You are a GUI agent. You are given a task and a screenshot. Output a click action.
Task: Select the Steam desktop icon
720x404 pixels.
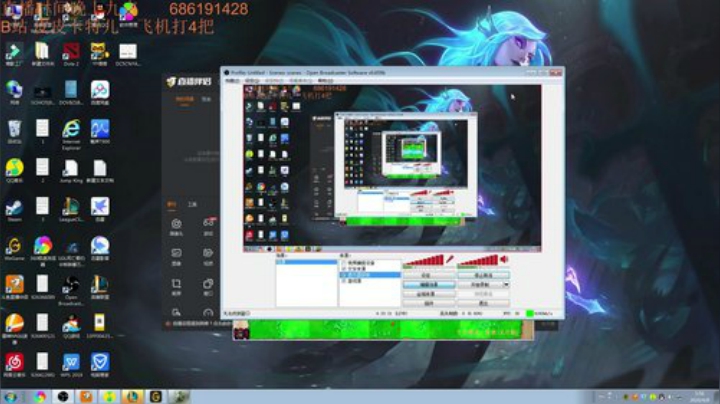point(14,210)
